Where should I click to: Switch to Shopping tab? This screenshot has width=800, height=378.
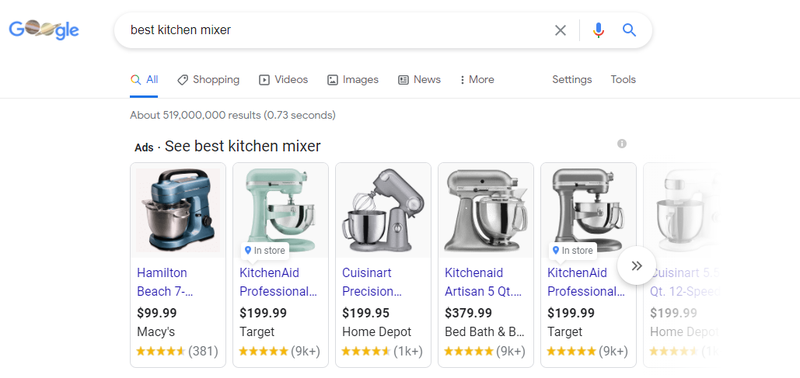[208, 80]
